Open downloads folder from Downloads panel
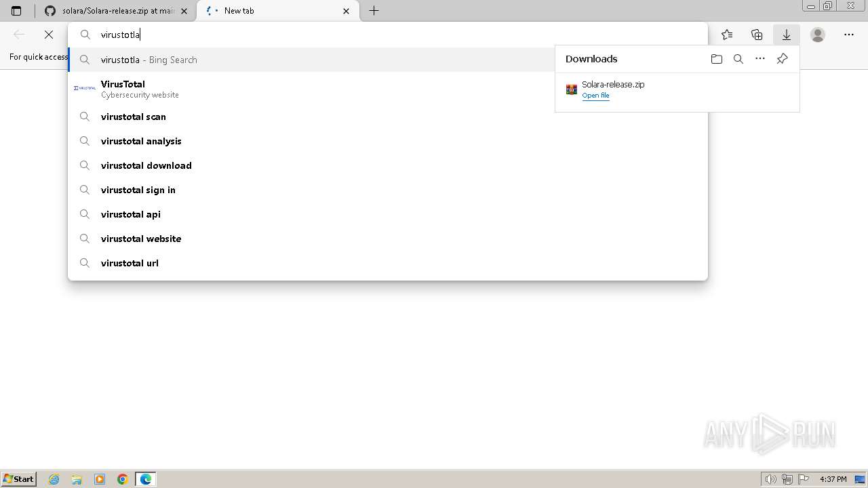 (717, 59)
